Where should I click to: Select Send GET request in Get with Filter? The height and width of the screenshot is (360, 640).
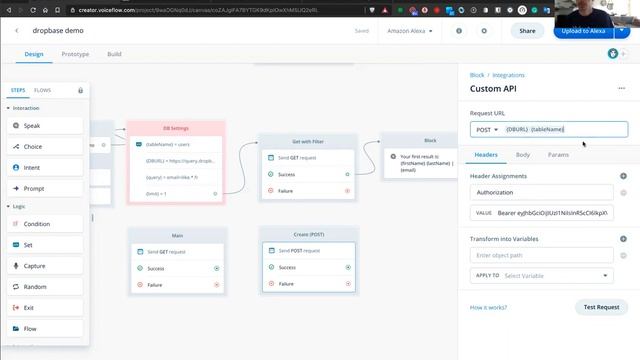308,158
